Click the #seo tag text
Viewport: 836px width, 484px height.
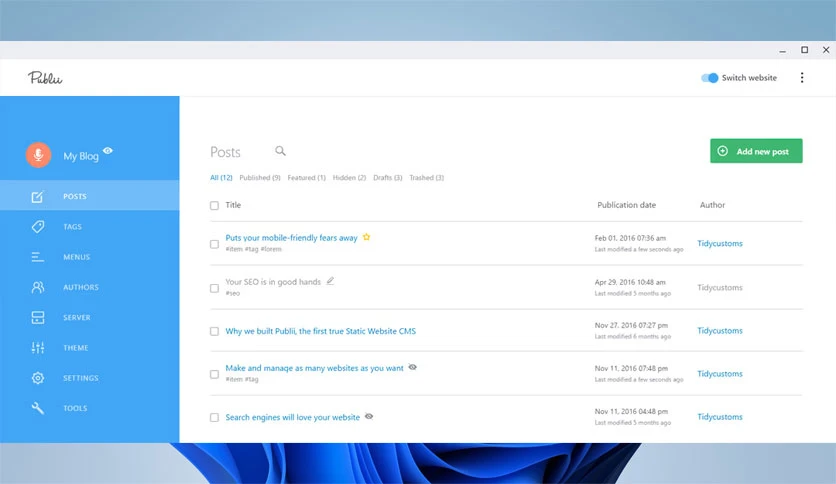tap(232, 293)
